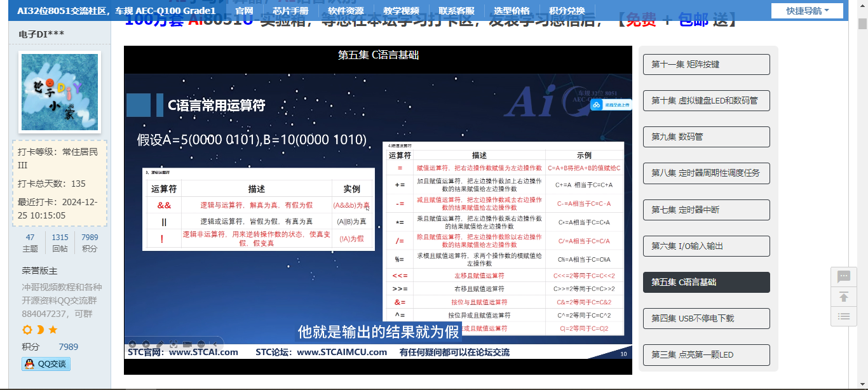Go to 软件资源 in the nav bar
This screenshot has width=868, height=390.
click(x=346, y=11)
